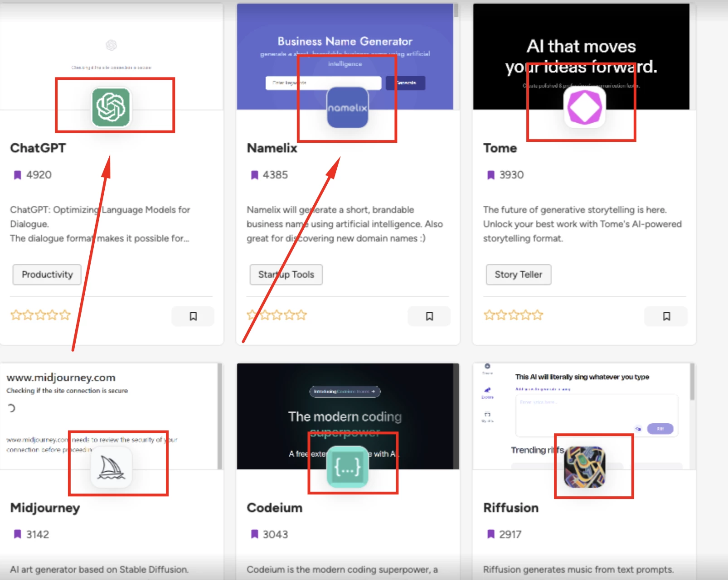The image size is (728, 580).
Task: Click the keyword input field in Namelix preview
Action: click(323, 83)
